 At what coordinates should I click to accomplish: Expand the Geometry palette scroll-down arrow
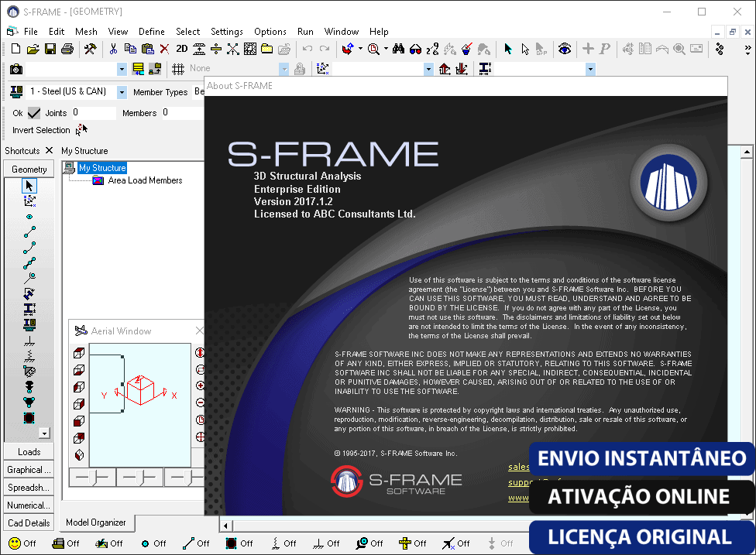tap(44, 433)
